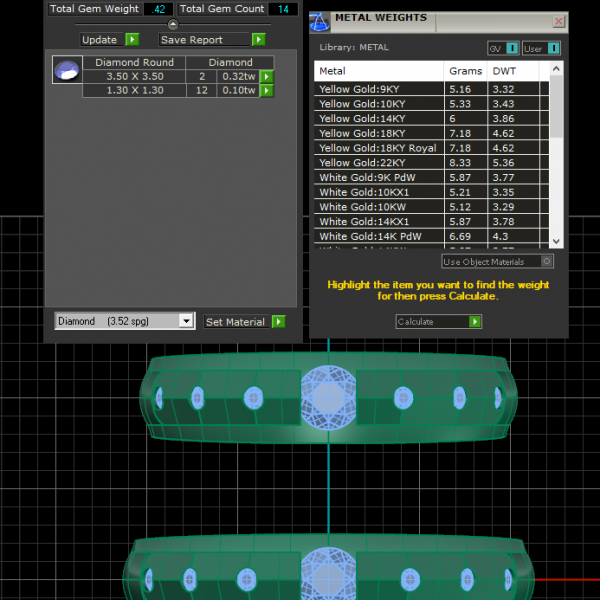Enable the Use Object Materials option
Screen dimensions: 600x600
[x=546, y=261]
